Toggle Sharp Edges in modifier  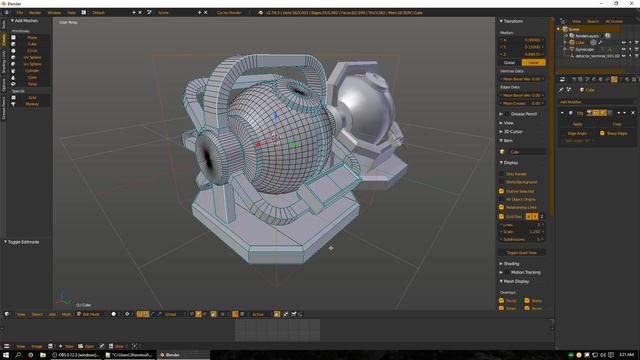602,133
